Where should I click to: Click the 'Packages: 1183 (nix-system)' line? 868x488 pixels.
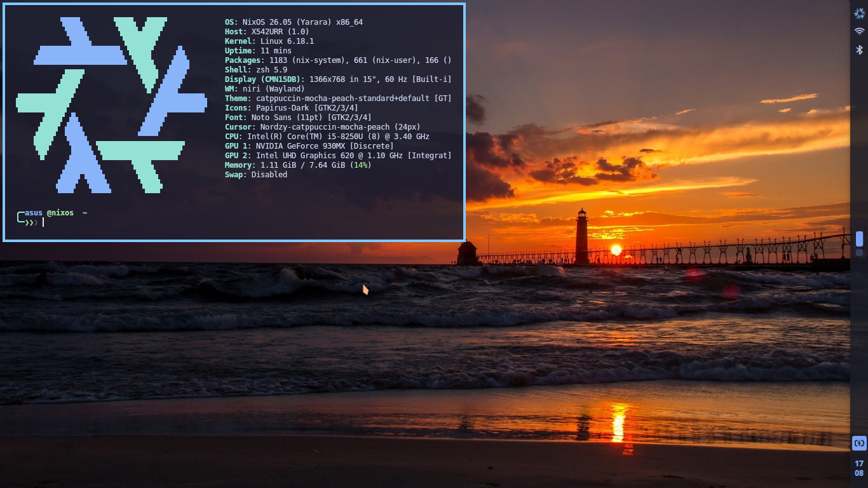click(338, 60)
